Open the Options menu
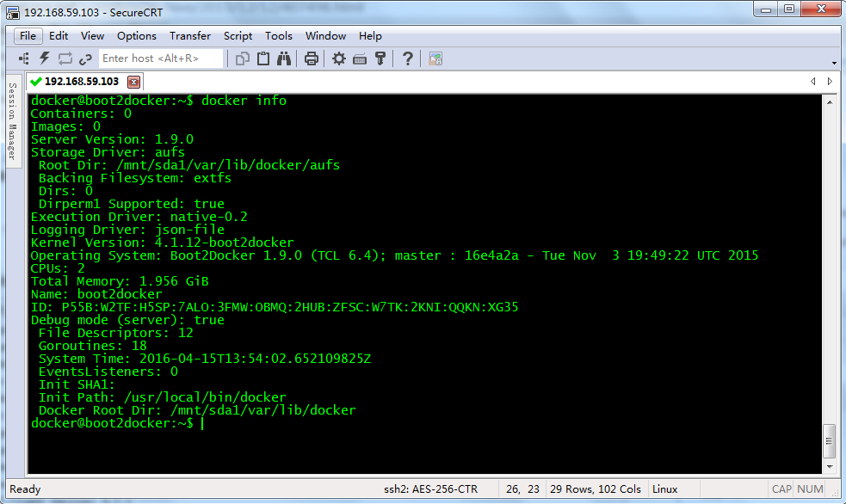The height and width of the screenshot is (504, 846). [x=137, y=35]
